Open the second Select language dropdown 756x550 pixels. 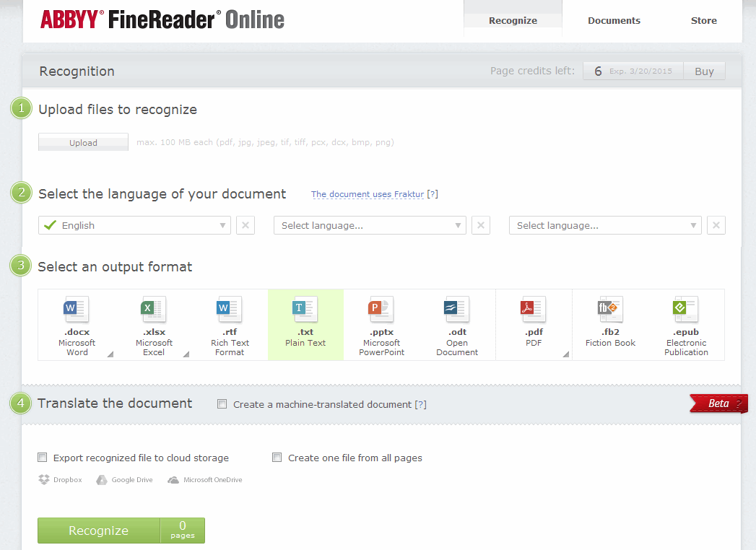coord(370,225)
